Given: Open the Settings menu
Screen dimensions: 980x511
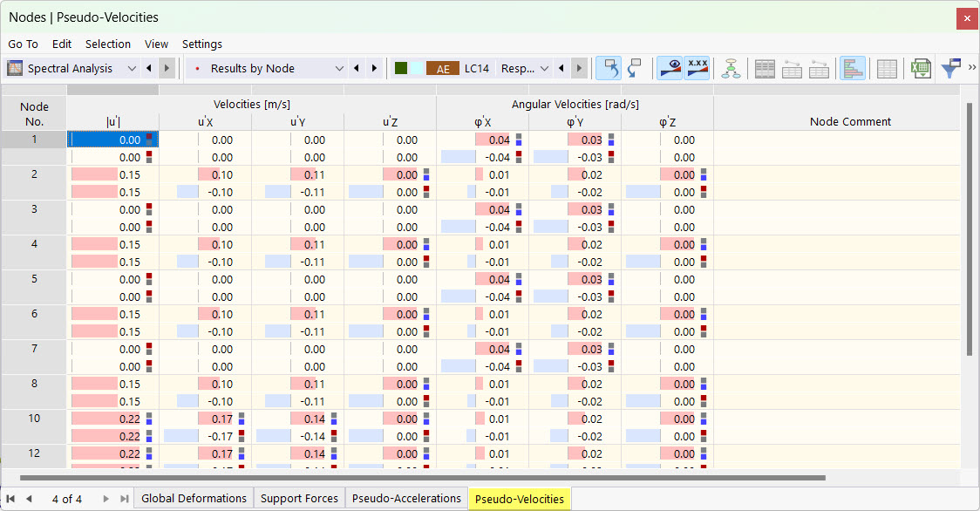Looking at the screenshot, I should pos(201,44).
